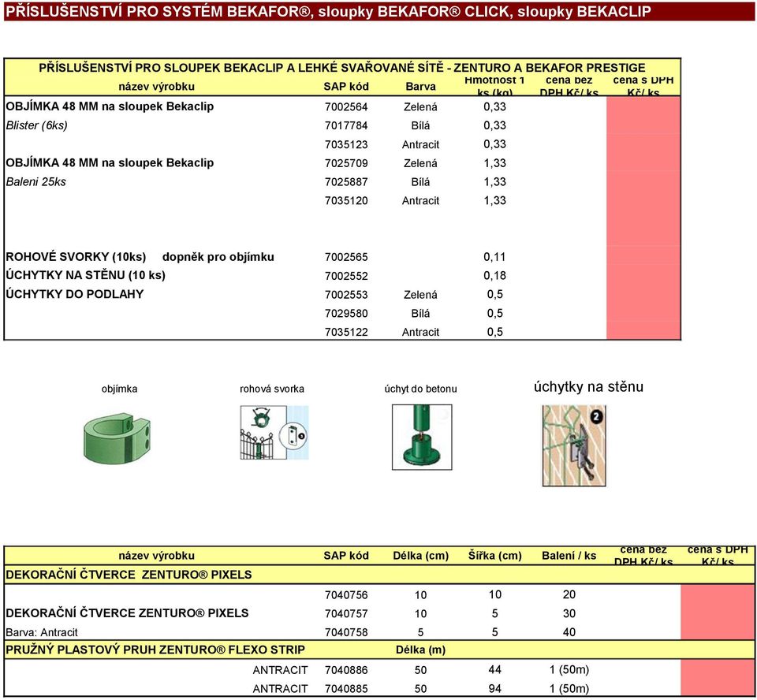
Task: Select the "Délka (m)" subheader
Action: click(x=420, y=650)
